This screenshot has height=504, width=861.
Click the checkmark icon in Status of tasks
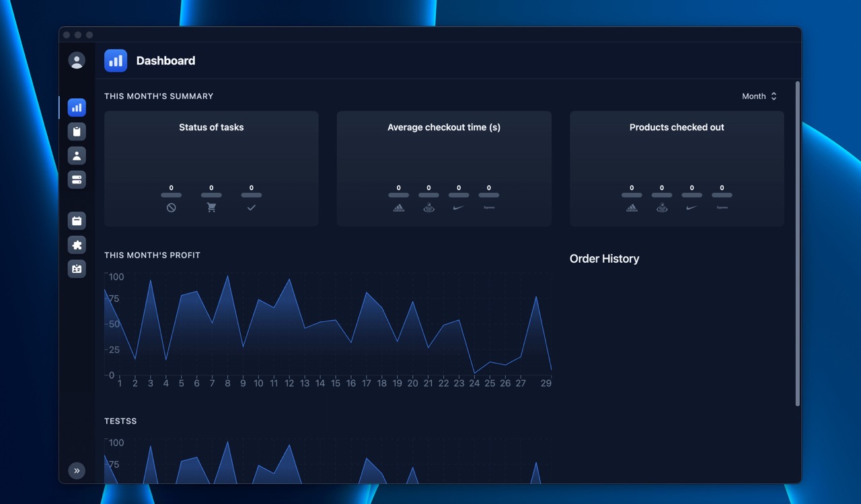click(x=251, y=208)
